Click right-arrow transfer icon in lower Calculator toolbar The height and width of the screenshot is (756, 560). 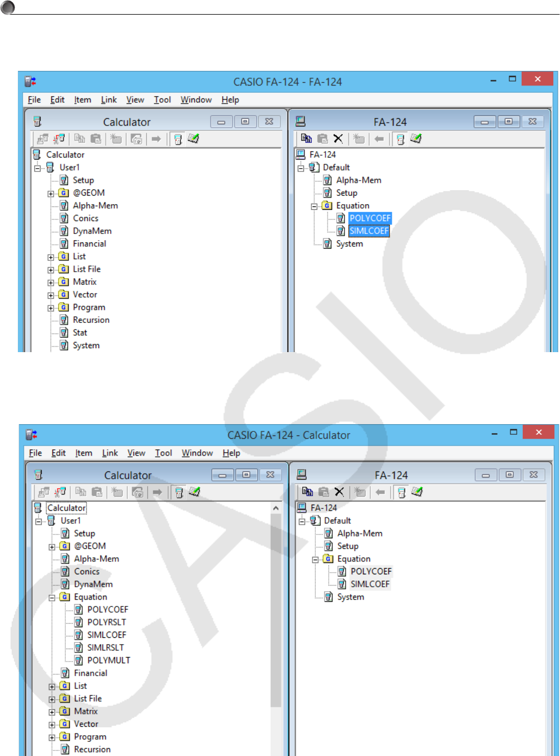[158, 492]
